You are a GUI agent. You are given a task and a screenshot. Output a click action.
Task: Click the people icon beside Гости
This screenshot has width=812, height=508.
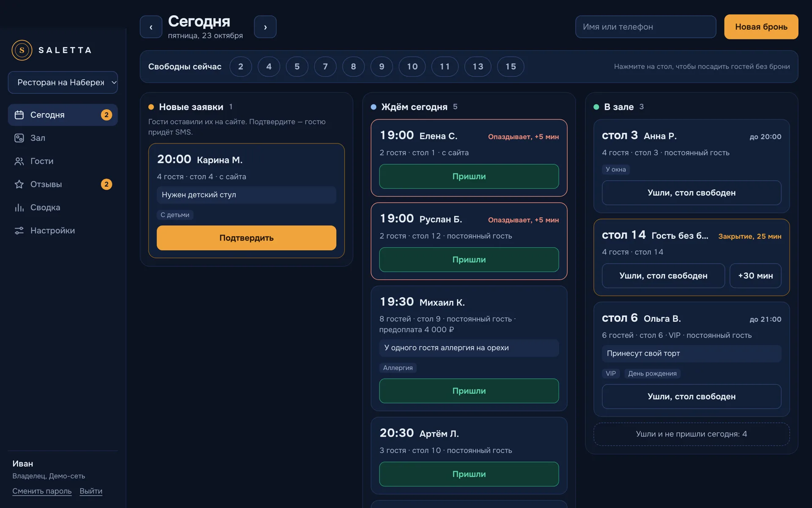pyautogui.click(x=19, y=161)
